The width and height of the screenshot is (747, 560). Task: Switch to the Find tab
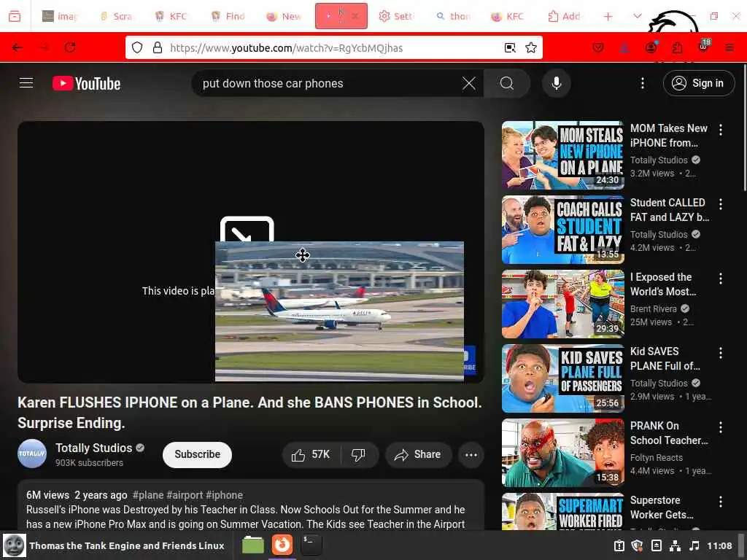click(x=228, y=16)
